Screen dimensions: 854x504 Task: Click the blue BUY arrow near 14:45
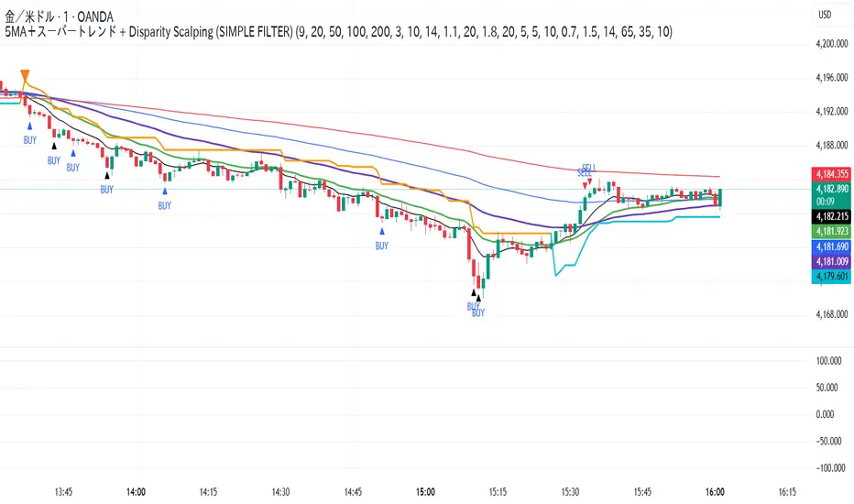(x=382, y=232)
